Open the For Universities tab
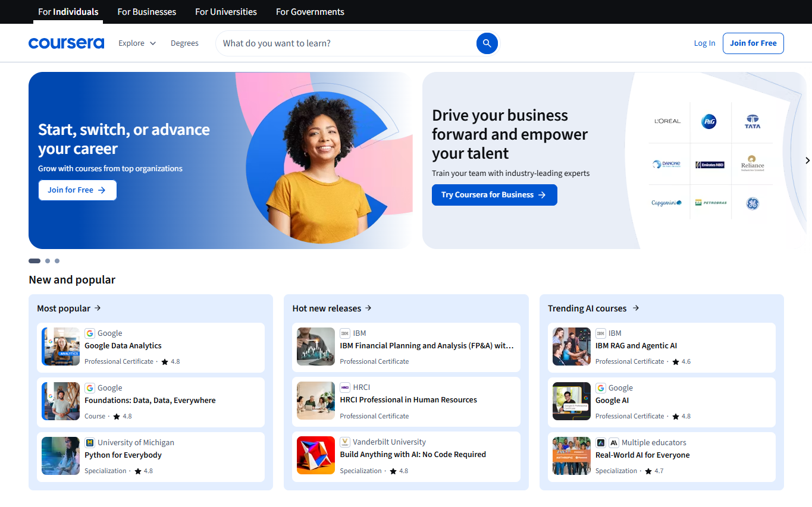This screenshot has width=812, height=507. click(x=226, y=12)
